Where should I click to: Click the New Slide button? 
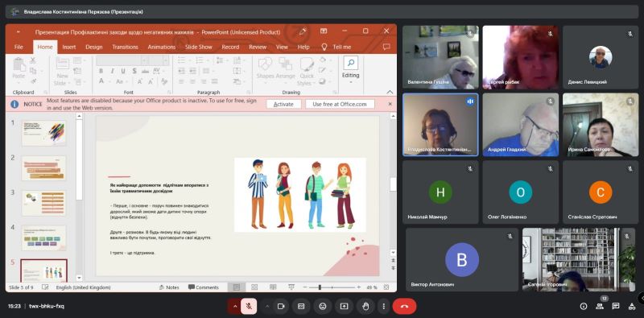click(x=63, y=71)
